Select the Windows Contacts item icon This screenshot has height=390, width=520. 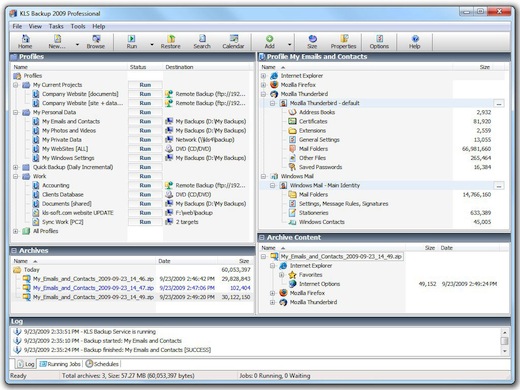[x=292, y=222]
